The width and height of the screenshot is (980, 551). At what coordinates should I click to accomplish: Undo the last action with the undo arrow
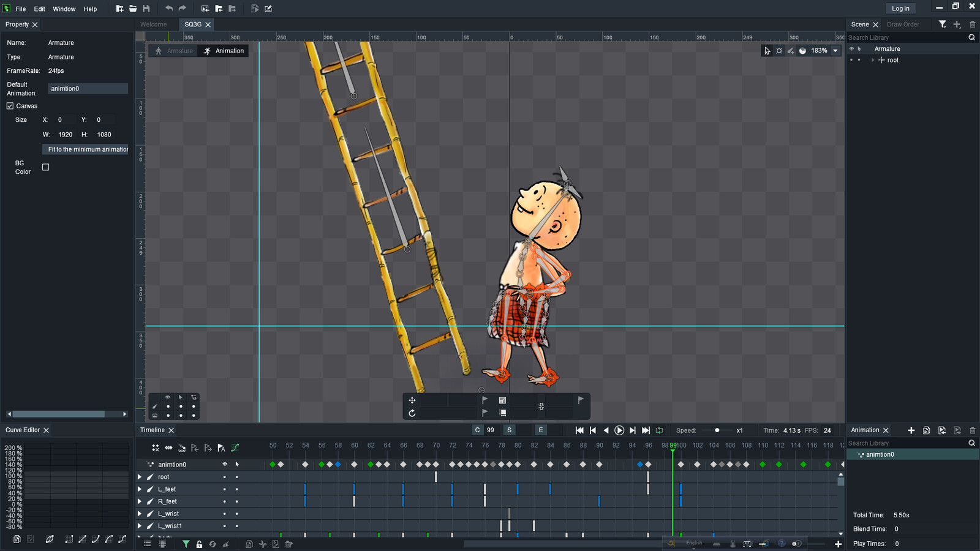pos(169,9)
